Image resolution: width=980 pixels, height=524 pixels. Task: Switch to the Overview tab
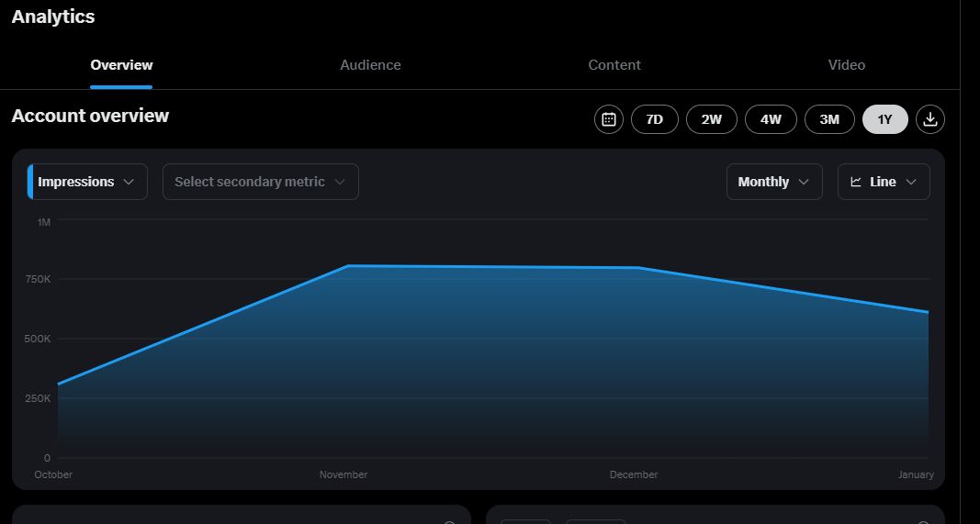(121, 65)
